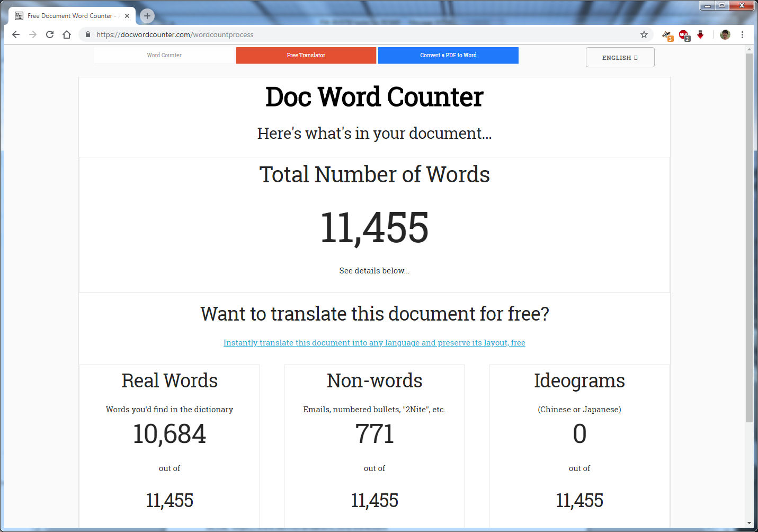View site security via the padlock icon
The image size is (758, 532).
tap(87, 34)
